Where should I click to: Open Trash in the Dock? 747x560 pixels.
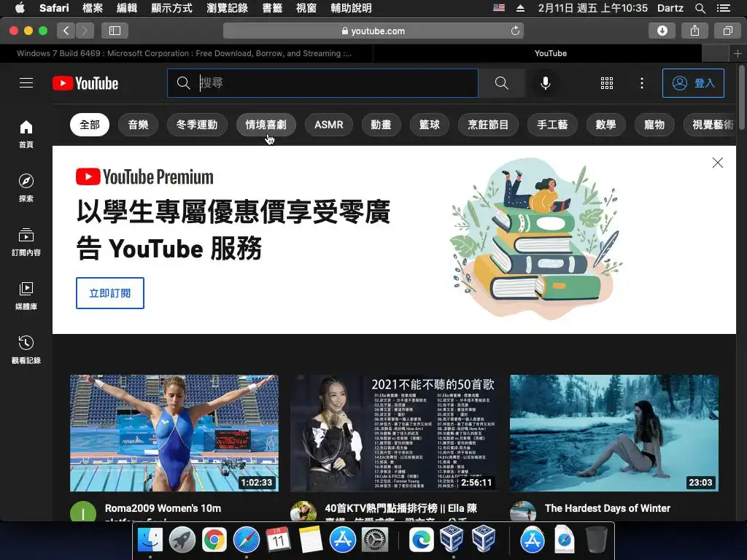tap(597, 540)
